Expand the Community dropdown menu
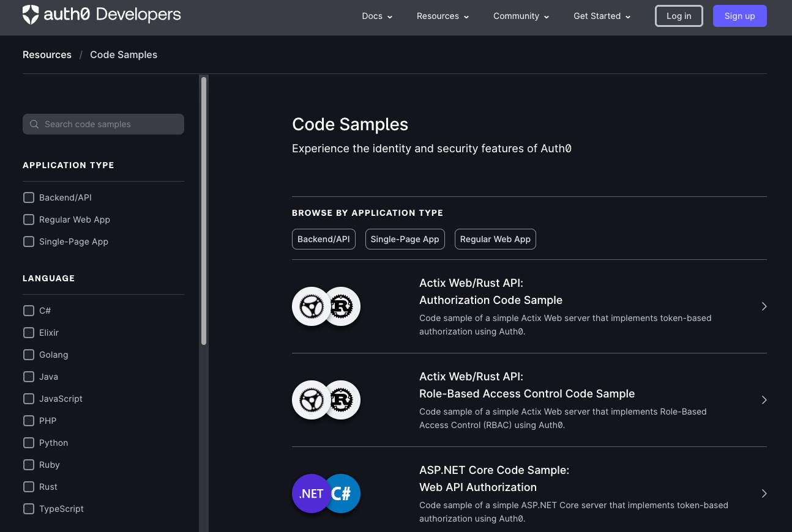Viewport: 792px width, 532px height. (x=521, y=17)
